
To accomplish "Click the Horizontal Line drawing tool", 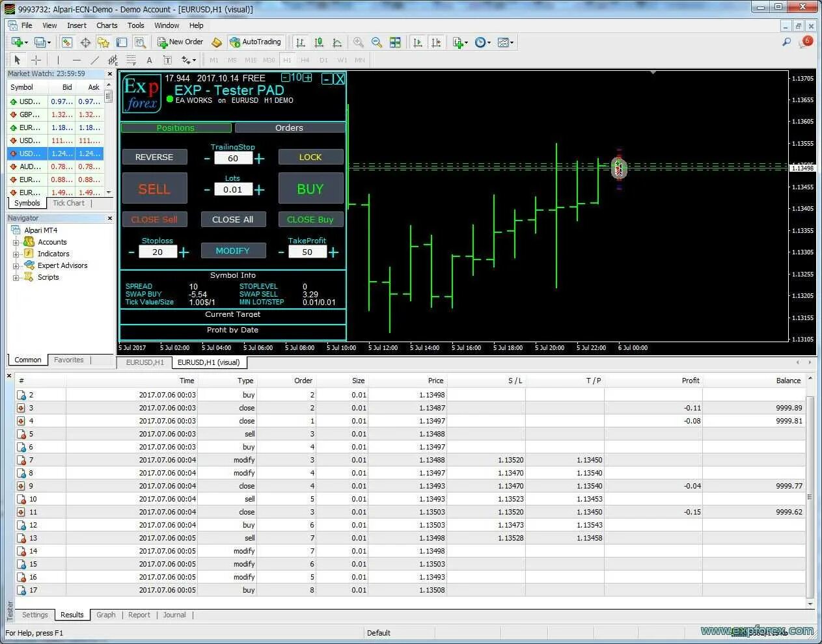I will point(76,59).
